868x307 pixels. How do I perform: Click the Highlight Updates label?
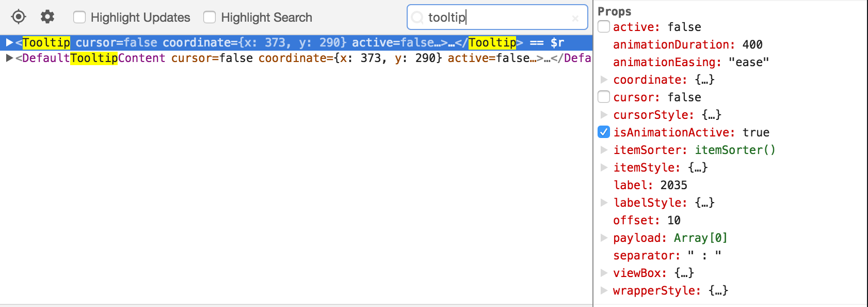coord(140,18)
